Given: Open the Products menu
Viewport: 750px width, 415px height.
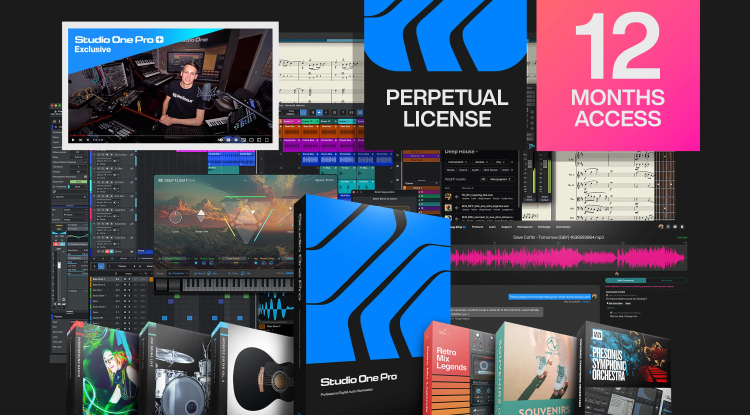Looking at the screenshot, I should (x=477, y=227).
